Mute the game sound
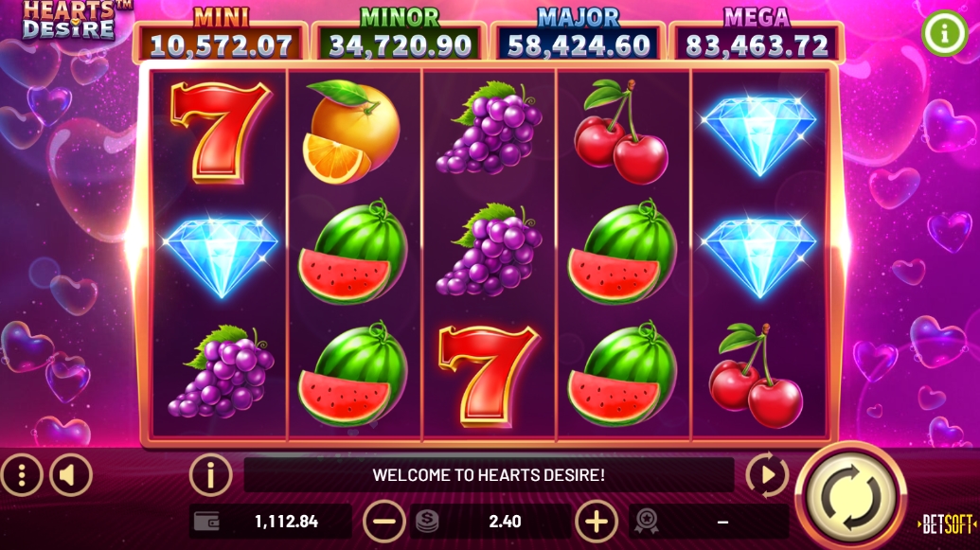This screenshot has width=980, height=550. (71, 475)
